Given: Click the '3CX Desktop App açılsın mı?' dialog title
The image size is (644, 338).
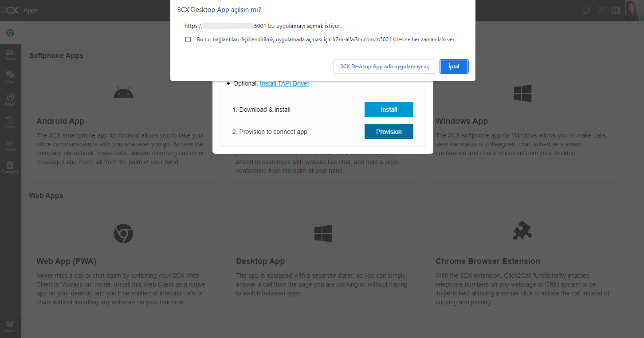Looking at the screenshot, I should pyautogui.click(x=219, y=9).
